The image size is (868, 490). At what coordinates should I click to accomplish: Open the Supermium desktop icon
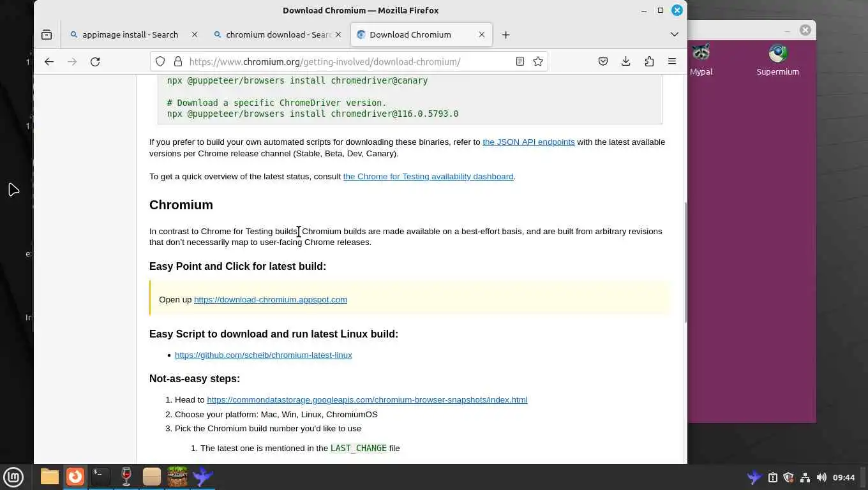(x=777, y=59)
